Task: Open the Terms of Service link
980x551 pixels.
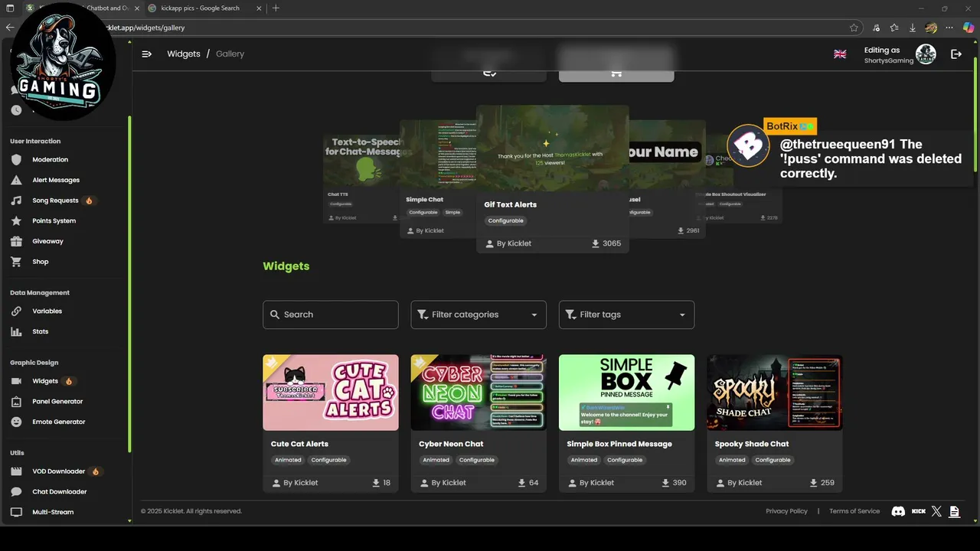Action: tap(854, 511)
